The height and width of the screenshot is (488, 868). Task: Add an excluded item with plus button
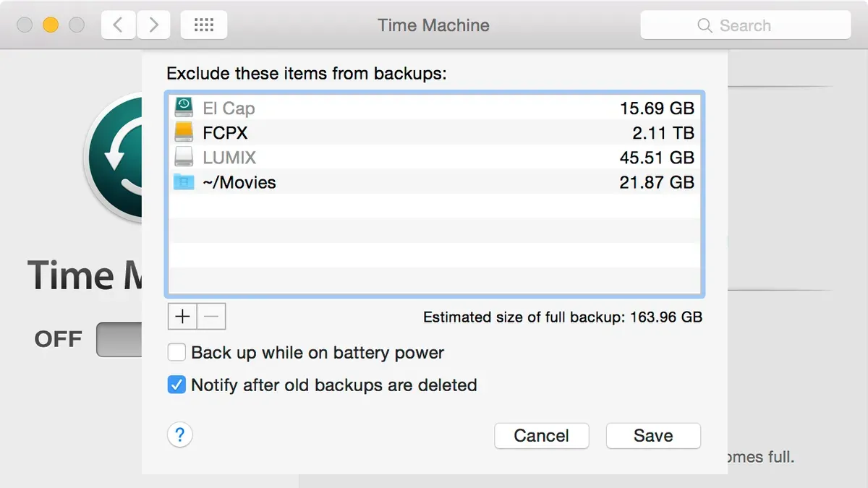coord(182,316)
